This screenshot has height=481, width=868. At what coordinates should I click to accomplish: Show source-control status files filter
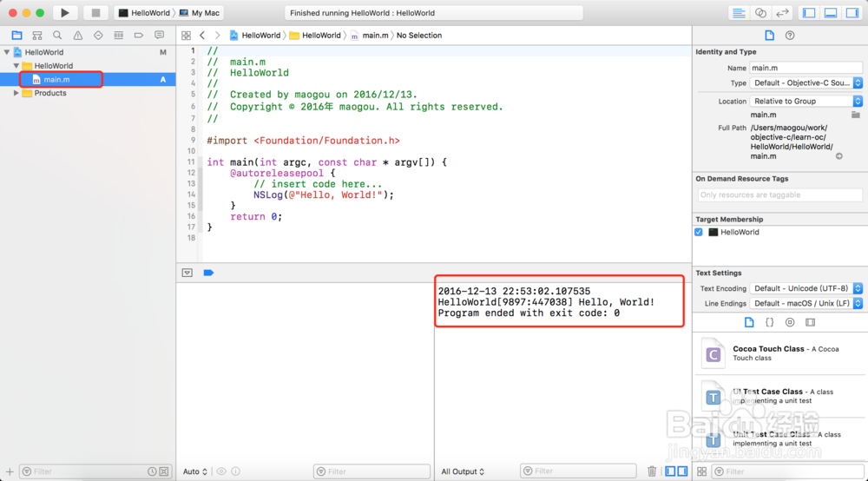click(164, 471)
